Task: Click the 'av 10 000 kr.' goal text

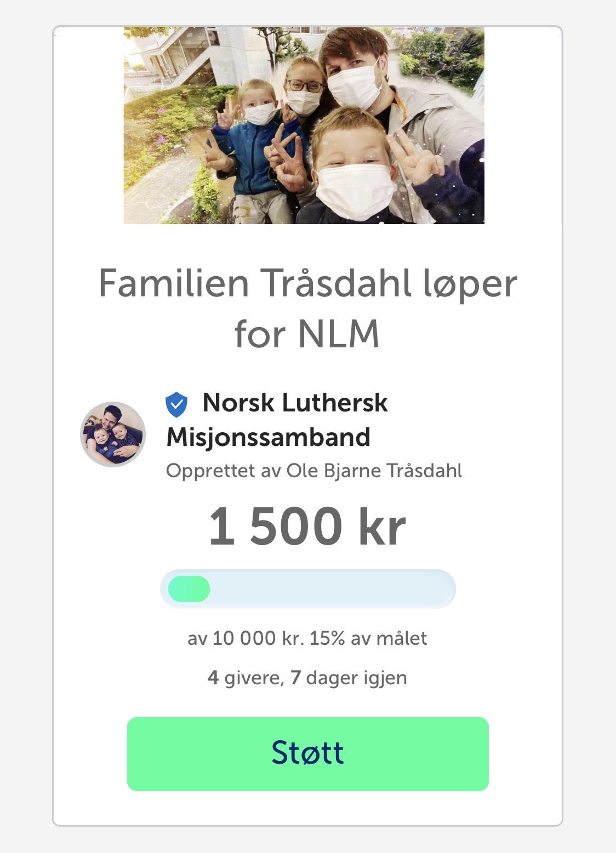Action: pyautogui.click(x=246, y=638)
